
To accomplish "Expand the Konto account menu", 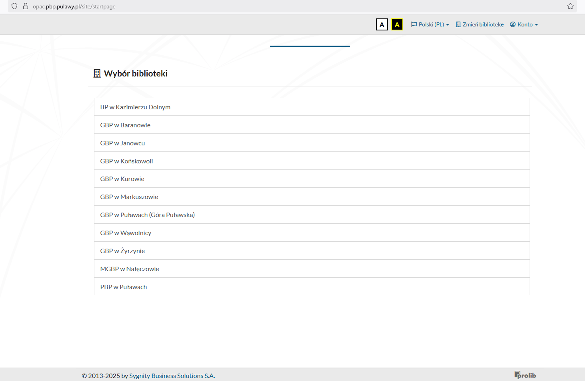I will pyautogui.click(x=524, y=24).
